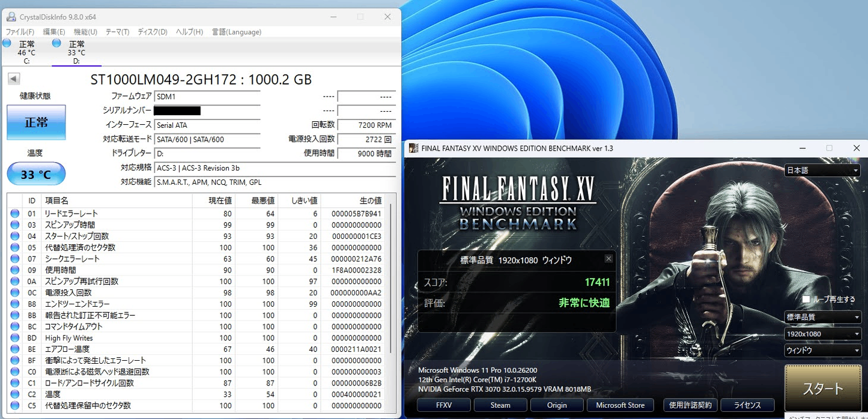Click the 9000 時間 usage time field

point(366,154)
